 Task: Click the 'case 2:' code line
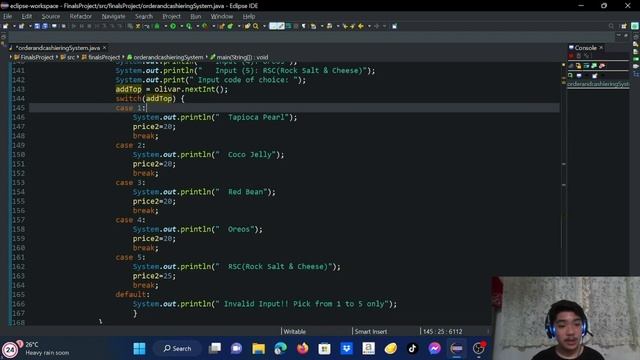click(130, 145)
